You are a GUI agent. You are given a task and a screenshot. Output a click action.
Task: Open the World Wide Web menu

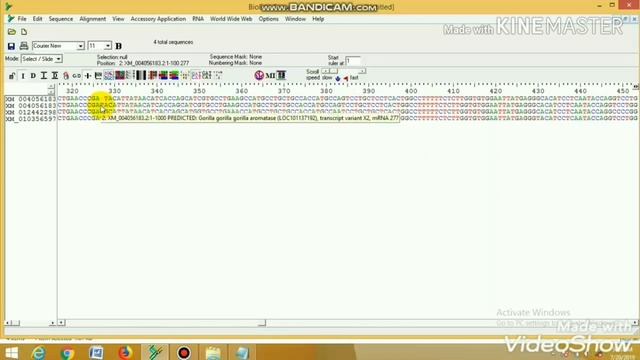coord(231,19)
